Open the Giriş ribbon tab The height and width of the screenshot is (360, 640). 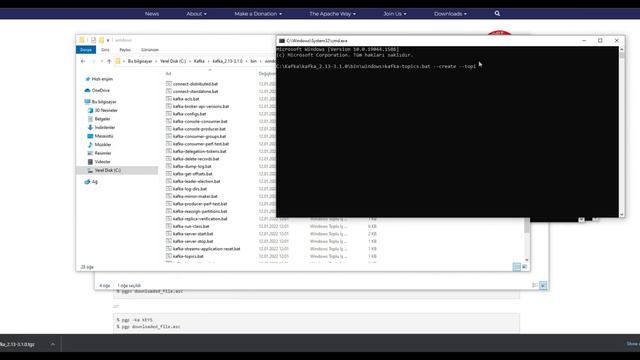(x=105, y=50)
